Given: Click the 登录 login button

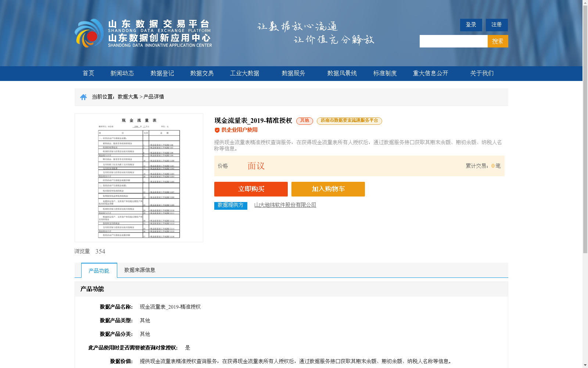Looking at the screenshot, I should tap(471, 25).
